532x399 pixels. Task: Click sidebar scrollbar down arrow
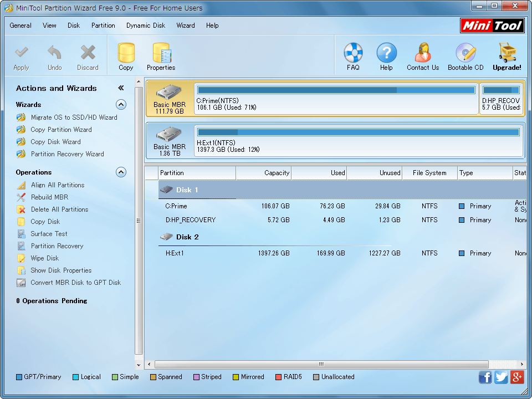pyautogui.click(x=139, y=365)
